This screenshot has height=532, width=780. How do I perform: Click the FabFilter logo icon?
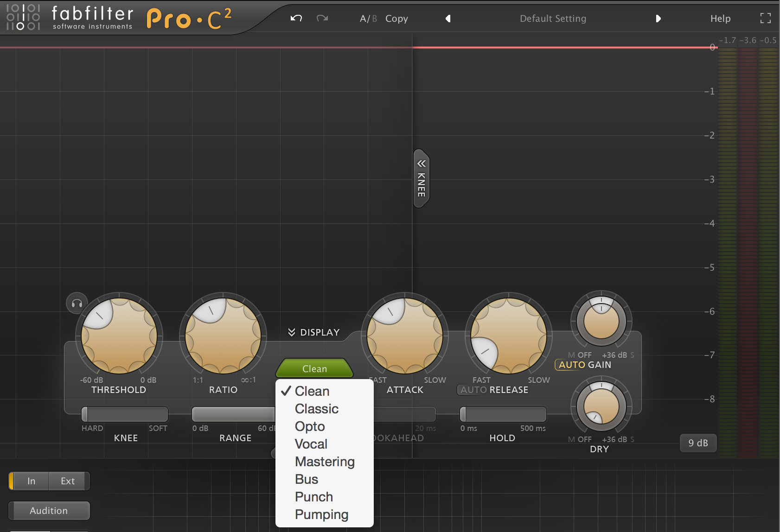coord(23,17)
